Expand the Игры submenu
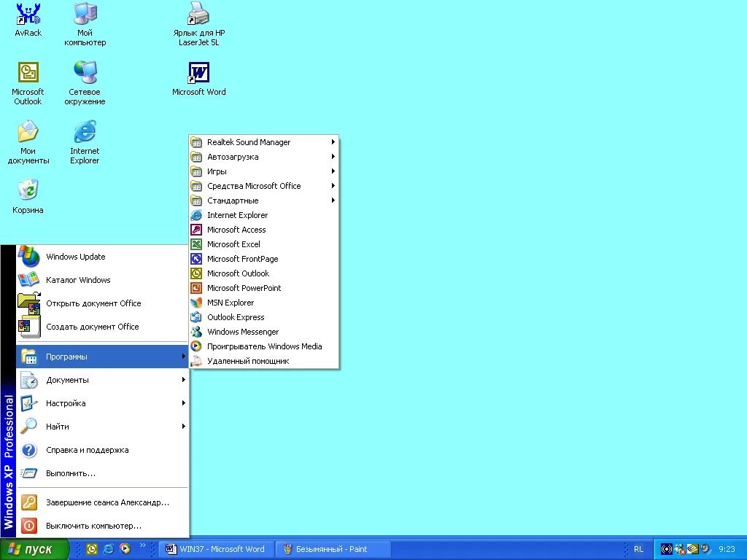747x560 pixels. coord(264,171)
